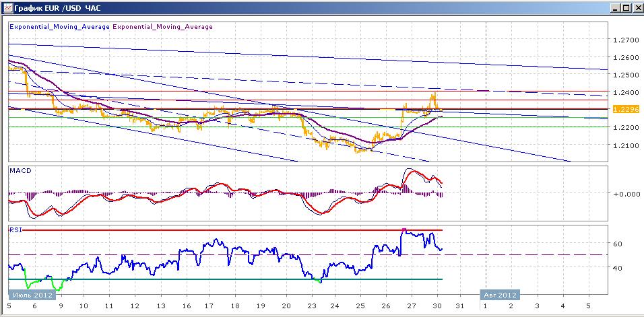This screenshot has height=317, width=644.
Task: Click date 13 on the time axis
Action: click(x=160, y=306)
